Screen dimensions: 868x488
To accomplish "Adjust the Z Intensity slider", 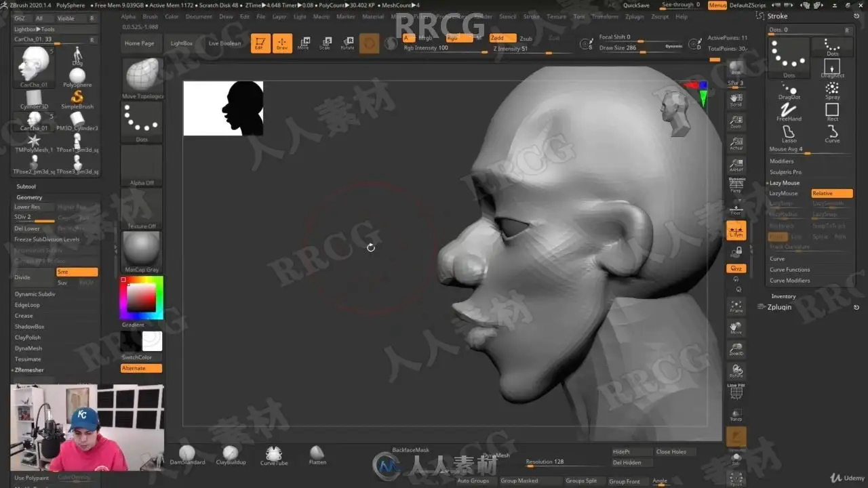I will pyautogui.click(x=532, y=49).
